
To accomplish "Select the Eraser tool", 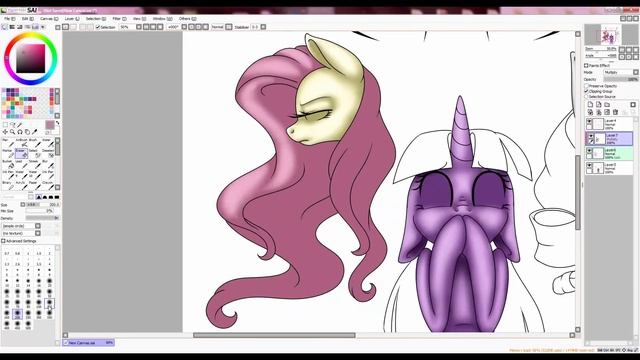I will [22, 153].
